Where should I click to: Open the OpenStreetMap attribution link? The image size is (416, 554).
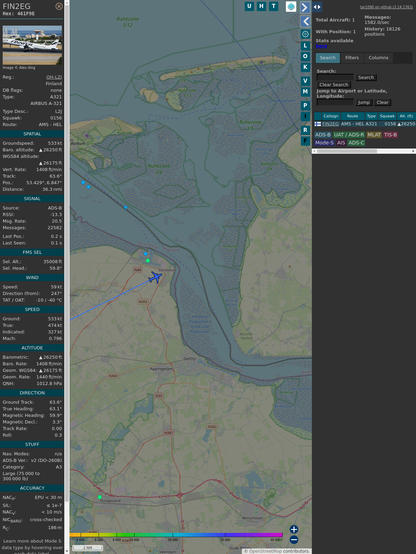coord(264,551)
